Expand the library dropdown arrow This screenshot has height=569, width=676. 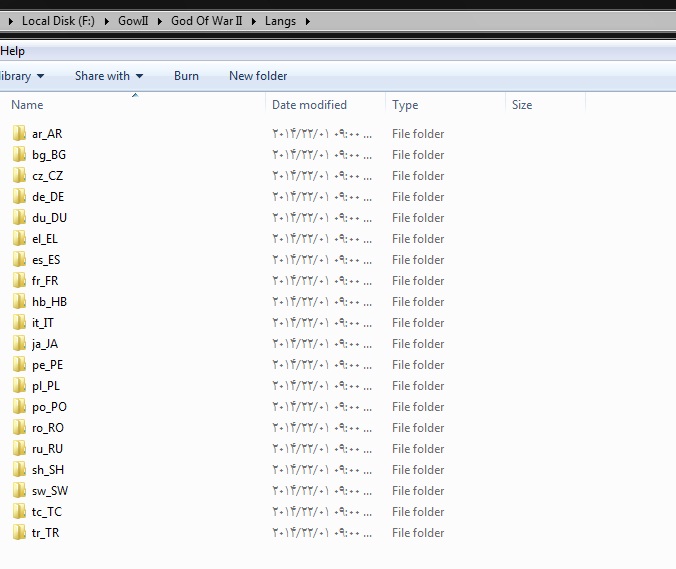pos(40,76)
